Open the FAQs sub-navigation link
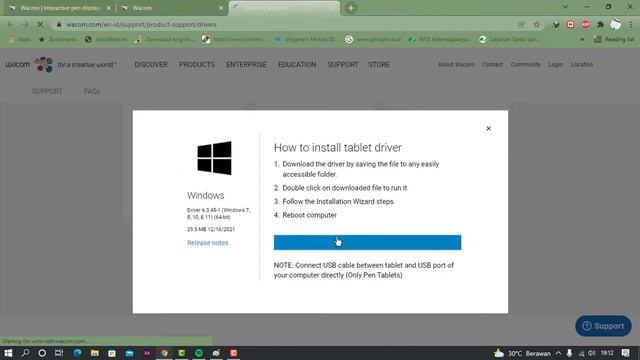This screenshot has height=360, width=640. (92, 91)
